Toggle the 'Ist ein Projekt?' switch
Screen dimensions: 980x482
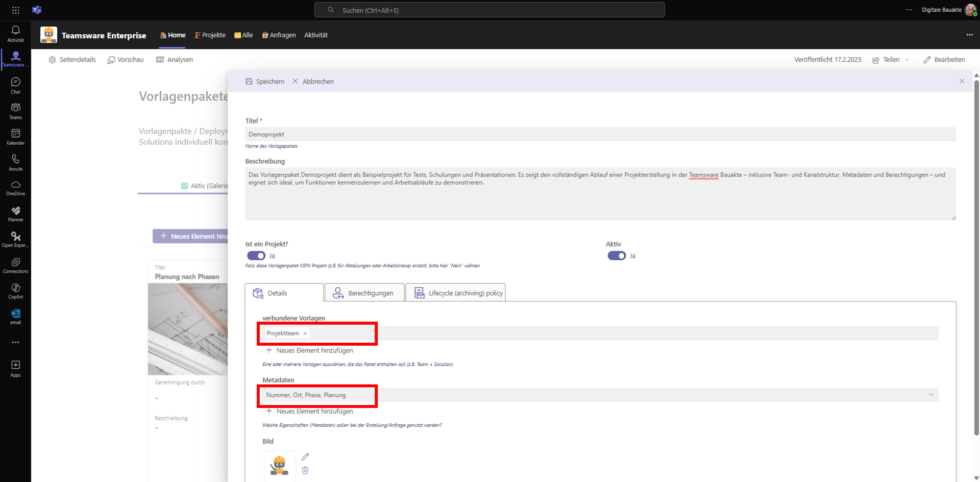tap(256, 256)
